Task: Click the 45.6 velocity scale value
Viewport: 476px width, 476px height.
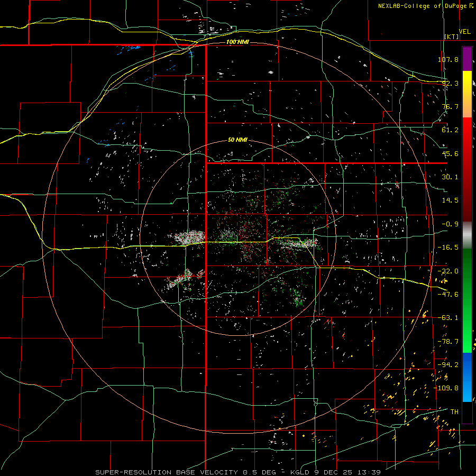Action: 450,153
